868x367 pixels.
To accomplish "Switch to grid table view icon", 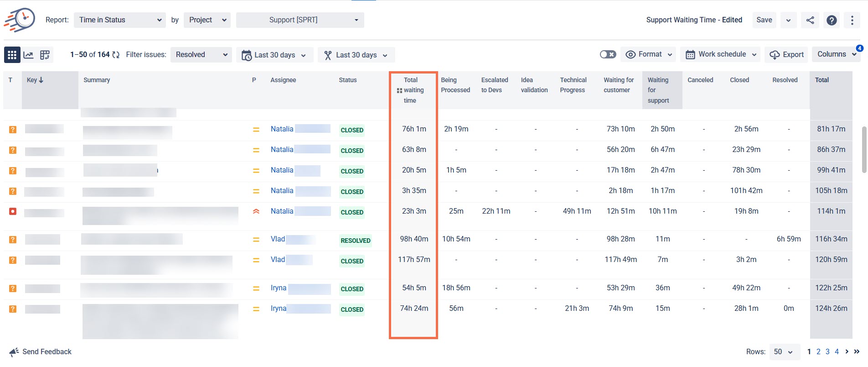I will pyautogui.click(x=12, y=55).
